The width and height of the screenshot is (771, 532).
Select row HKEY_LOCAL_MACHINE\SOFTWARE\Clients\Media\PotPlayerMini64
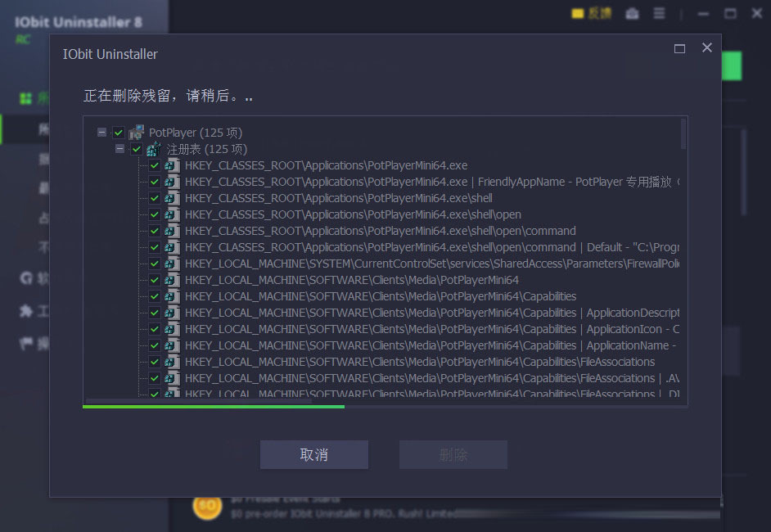[352, 280]
